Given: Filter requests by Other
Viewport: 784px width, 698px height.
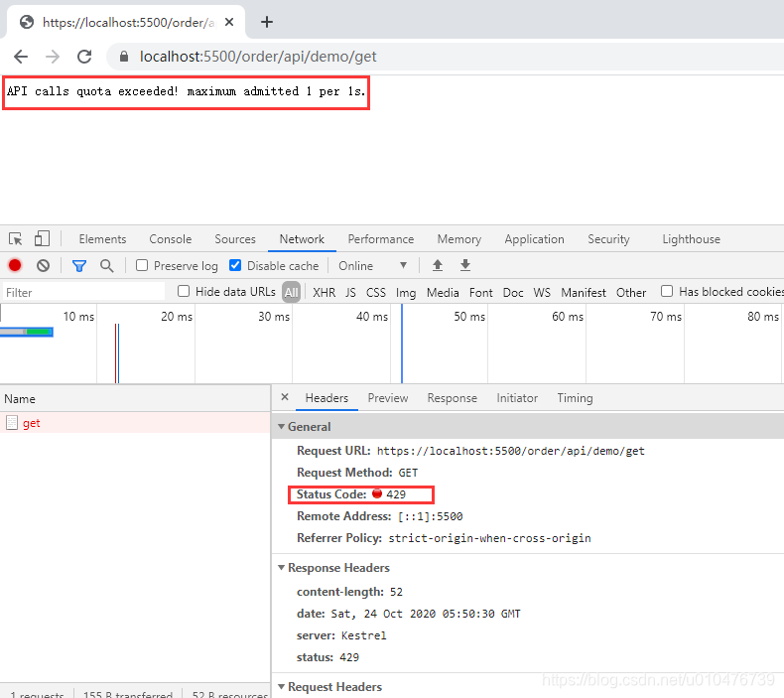Looking at the screenshot, I should click(631, 292).
